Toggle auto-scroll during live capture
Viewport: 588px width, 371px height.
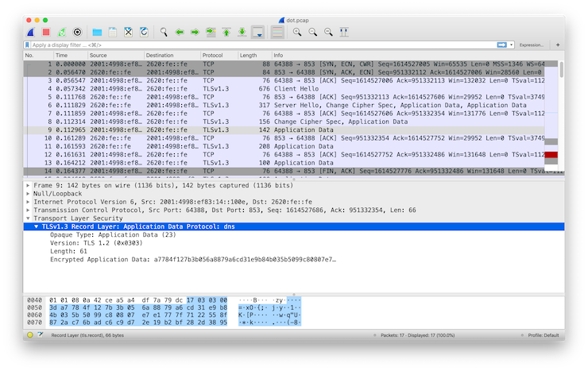tap(258, 33)
